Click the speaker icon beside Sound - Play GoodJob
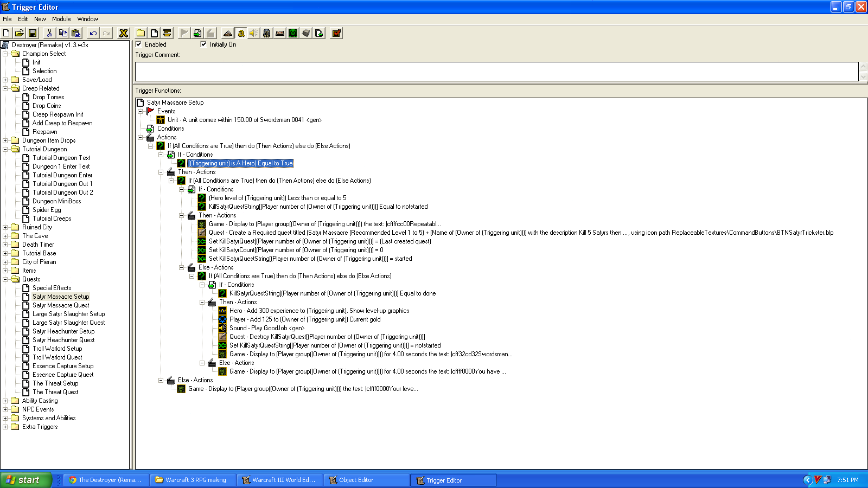Screen dimensions: 868x488 [x=222, y=328]
